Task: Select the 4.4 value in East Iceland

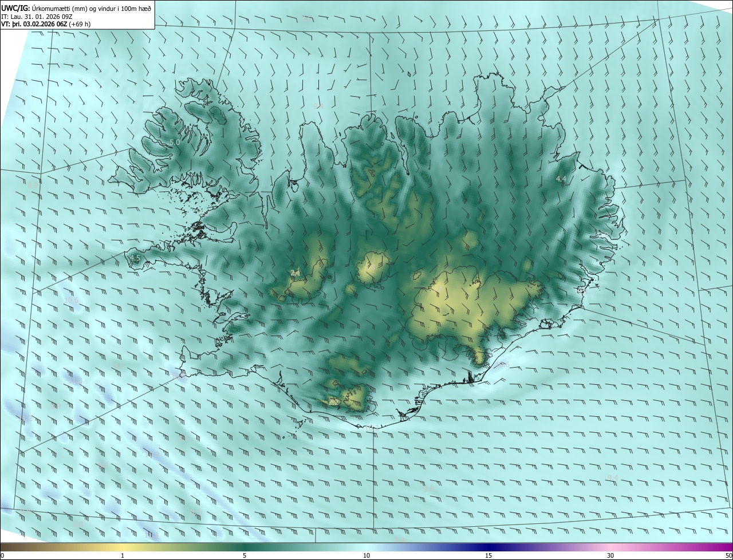Action: (x=561, y=179)
